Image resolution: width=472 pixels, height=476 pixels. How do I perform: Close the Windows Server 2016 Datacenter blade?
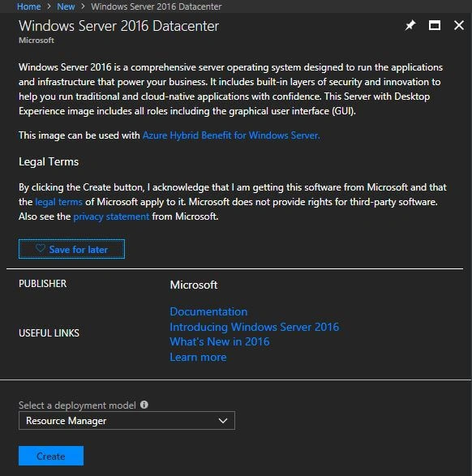tap(459, 25)
